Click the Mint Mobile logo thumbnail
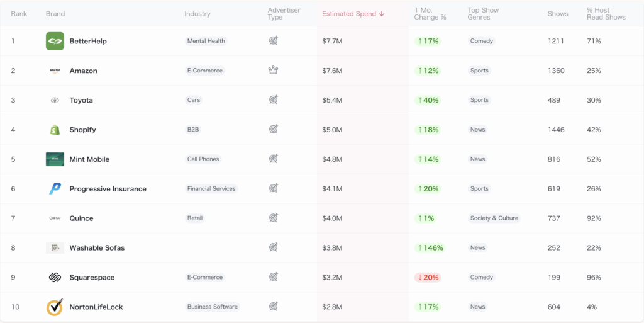 tap(55, 159)
